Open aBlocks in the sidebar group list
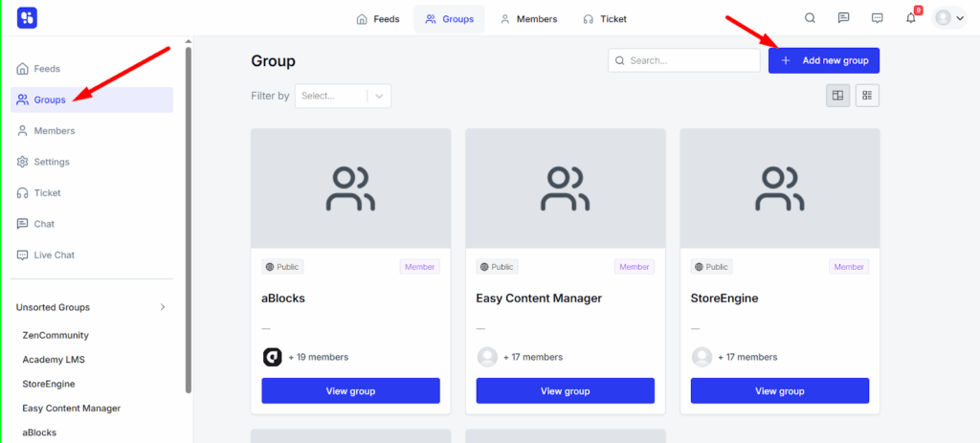The image size is (980, 443). point(39,432)
